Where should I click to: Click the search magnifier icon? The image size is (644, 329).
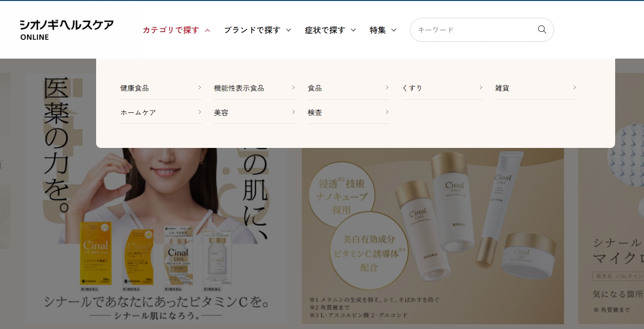tap(542, 29)
